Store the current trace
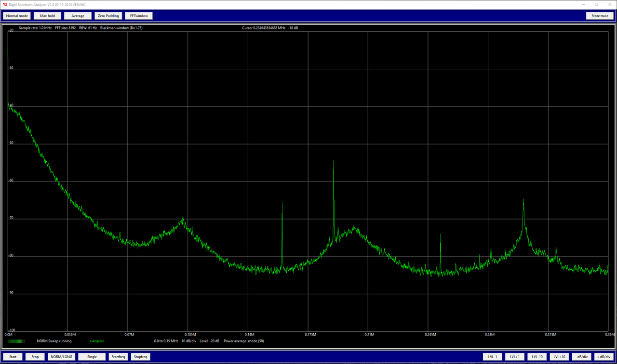The height and width of the screenshot is (364, 617). (x=600, y=16)
